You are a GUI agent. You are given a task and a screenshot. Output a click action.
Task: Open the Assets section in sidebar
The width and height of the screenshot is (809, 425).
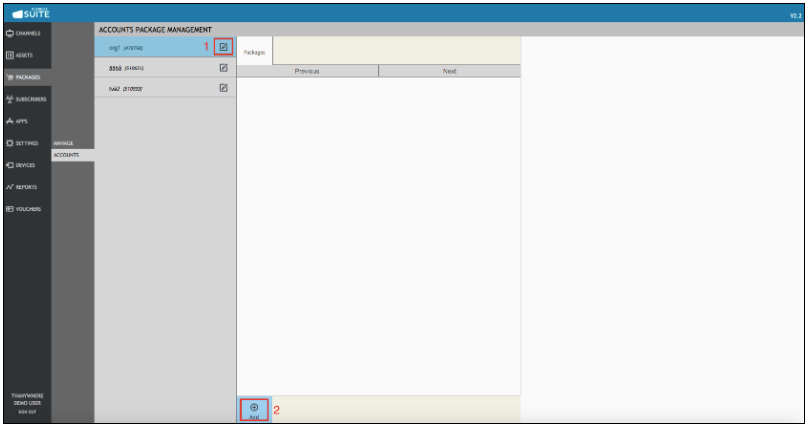click(20, 55)
